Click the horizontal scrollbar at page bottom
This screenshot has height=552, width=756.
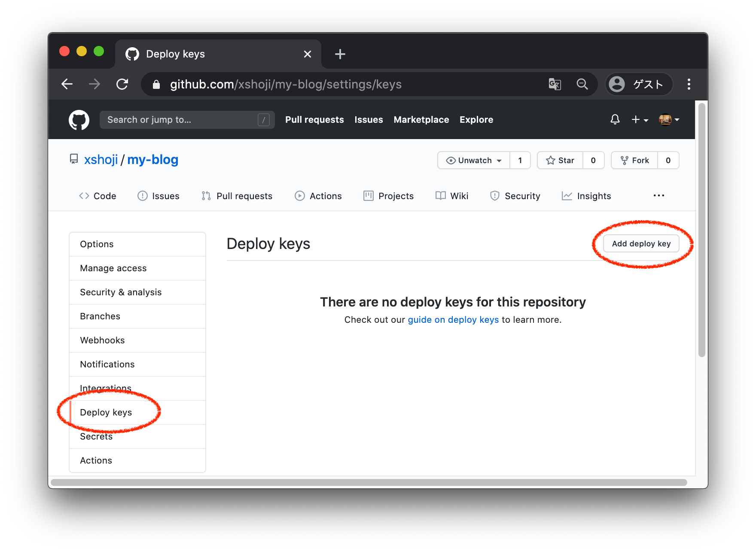pos(369,482)
